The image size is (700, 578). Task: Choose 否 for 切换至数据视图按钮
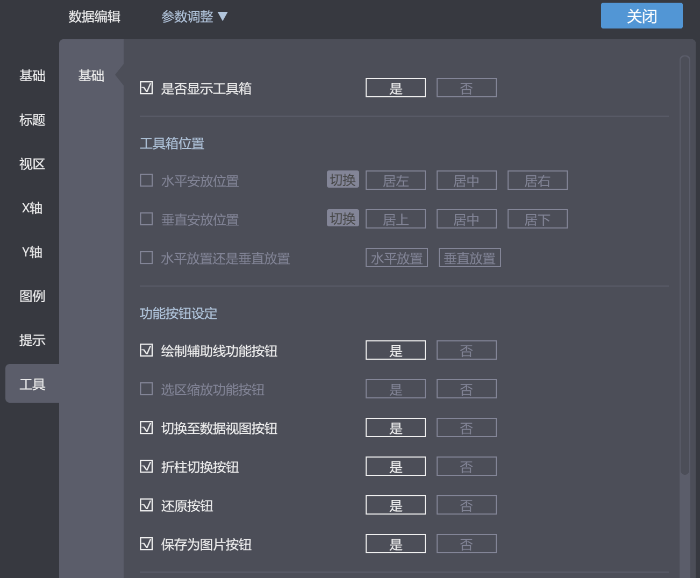pos(467,428)
